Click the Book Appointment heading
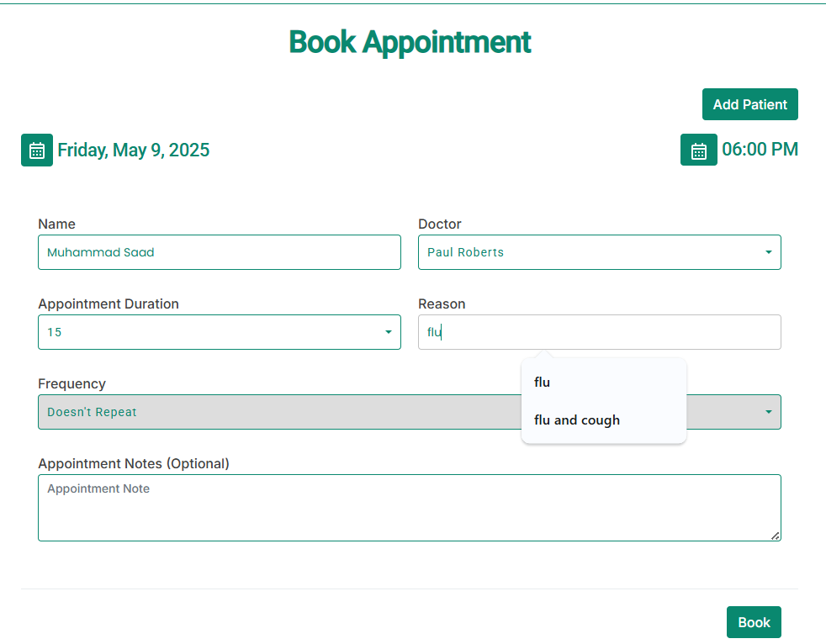 [410, 42]
